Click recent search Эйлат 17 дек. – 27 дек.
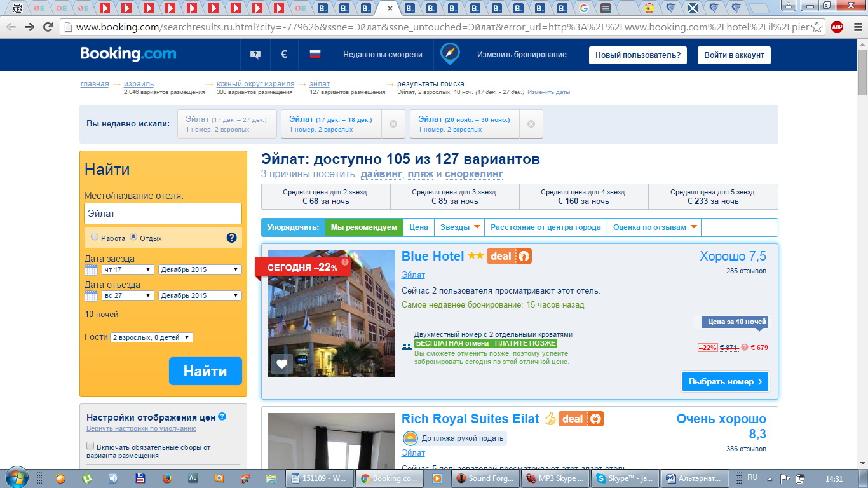Image resolution: width=868 pixels, height=488 pixels. click(x=227, y=124)
